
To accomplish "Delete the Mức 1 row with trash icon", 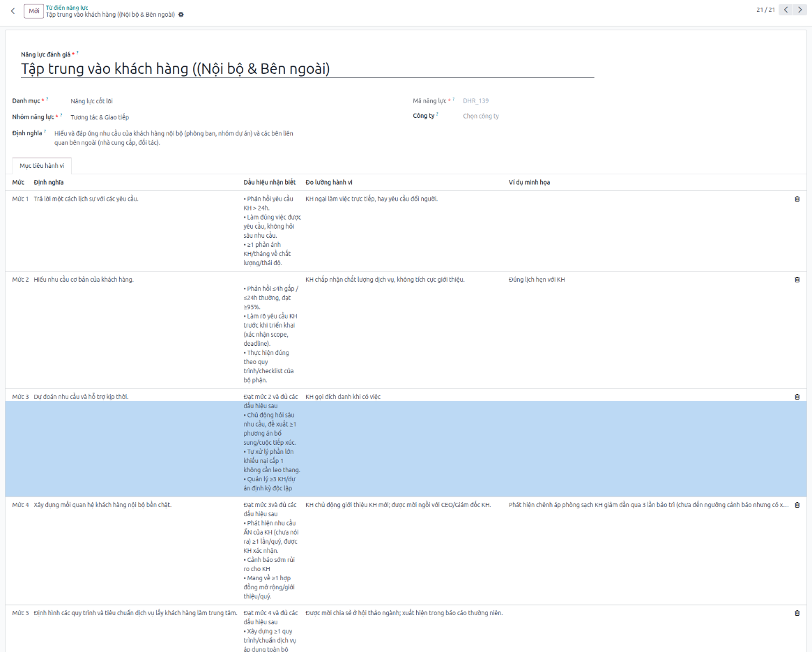I will tap(797, 199).
